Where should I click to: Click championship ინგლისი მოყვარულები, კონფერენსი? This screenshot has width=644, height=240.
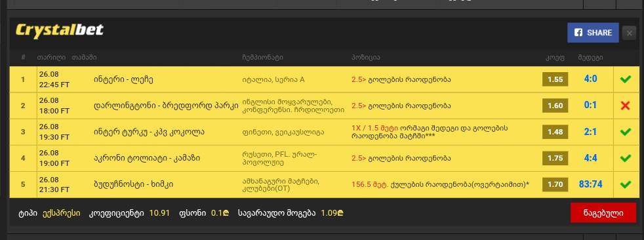[293, 106]
